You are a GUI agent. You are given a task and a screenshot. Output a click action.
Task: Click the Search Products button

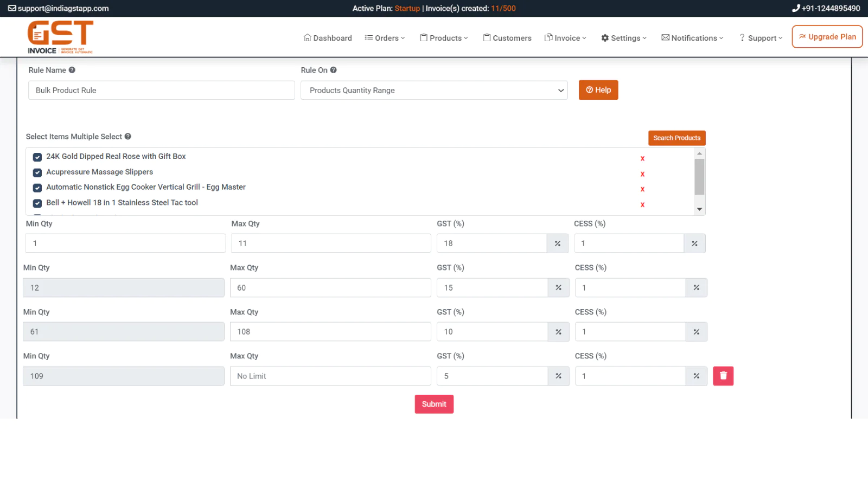[676, 138]
